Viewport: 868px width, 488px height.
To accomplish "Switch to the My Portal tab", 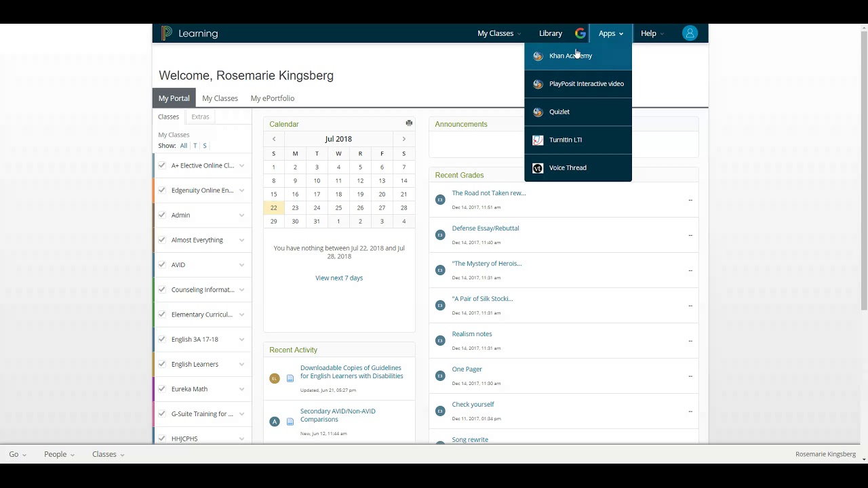I will 174,98.
